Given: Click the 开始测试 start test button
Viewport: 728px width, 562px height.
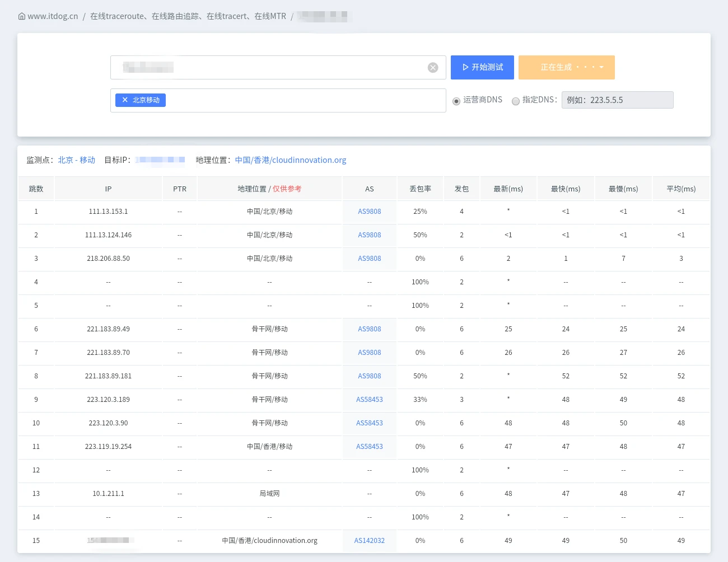Looking at the screenshot, I should (482, 67).
